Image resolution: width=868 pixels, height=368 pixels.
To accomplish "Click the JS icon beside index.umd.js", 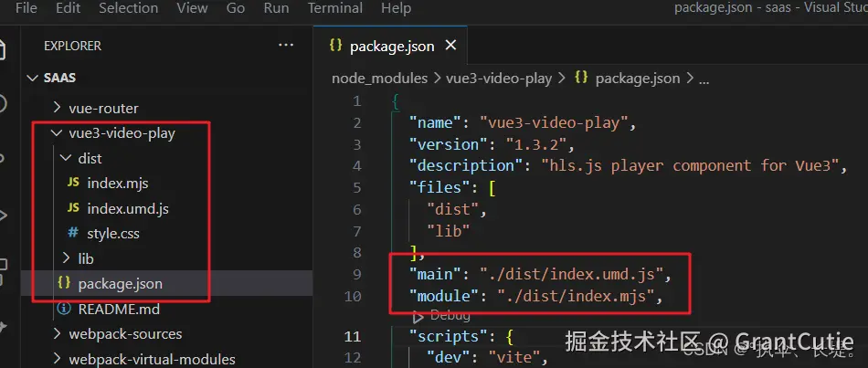I will [73, 207].
